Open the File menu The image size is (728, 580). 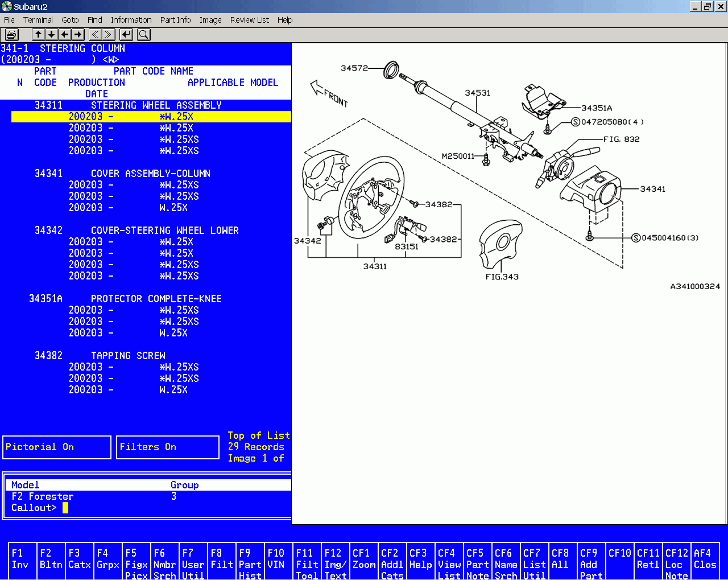[x=10, y=20]
